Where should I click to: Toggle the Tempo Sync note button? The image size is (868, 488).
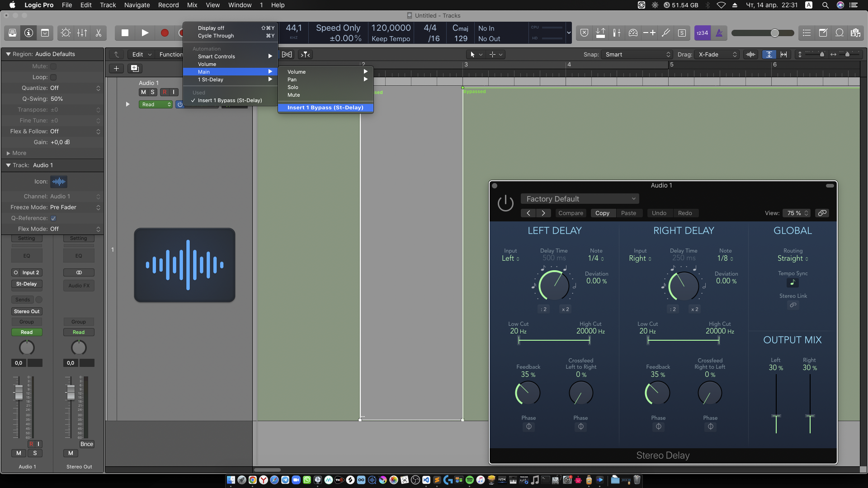coord(793,283)
